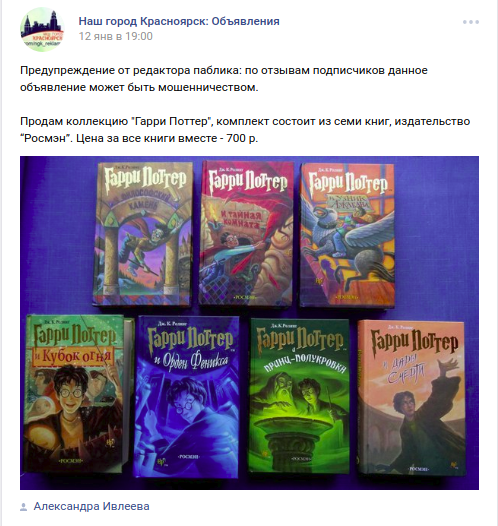This screenshot has width=498, height=526.
Task: Open the Наш город Красноярск: Объявления group page
Action: (x=179, y=21)
